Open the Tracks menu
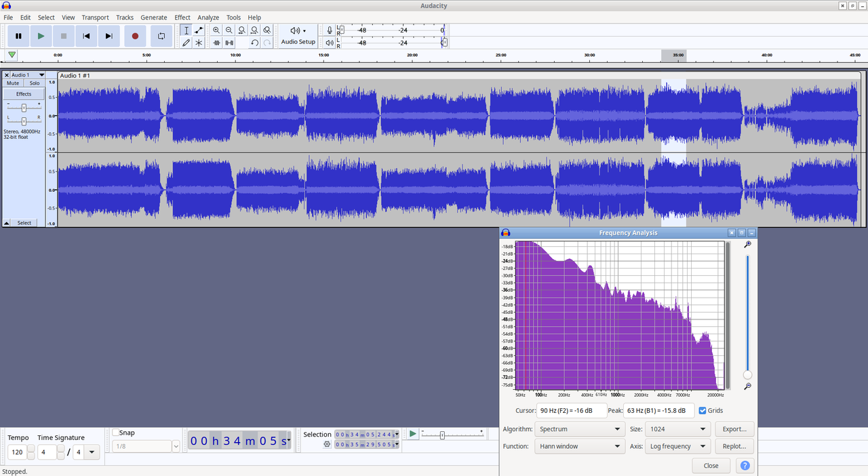868x476 pixels. click(125, 18)
